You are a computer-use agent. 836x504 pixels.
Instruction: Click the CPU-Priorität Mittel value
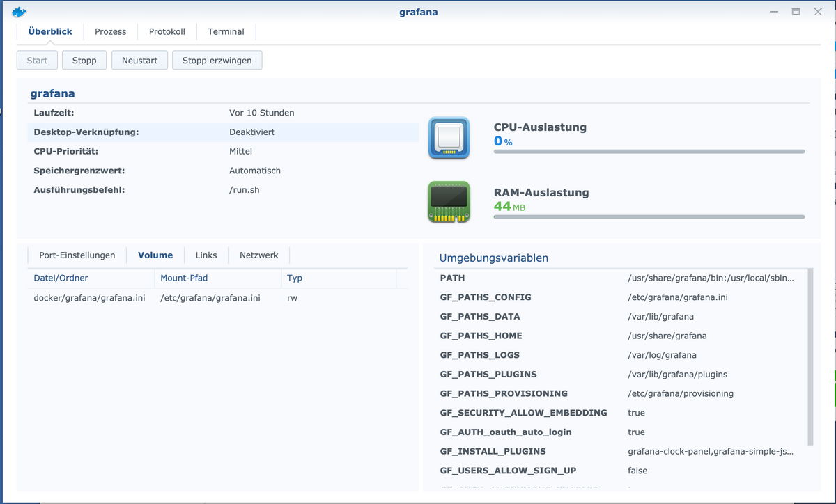[240, 151]
